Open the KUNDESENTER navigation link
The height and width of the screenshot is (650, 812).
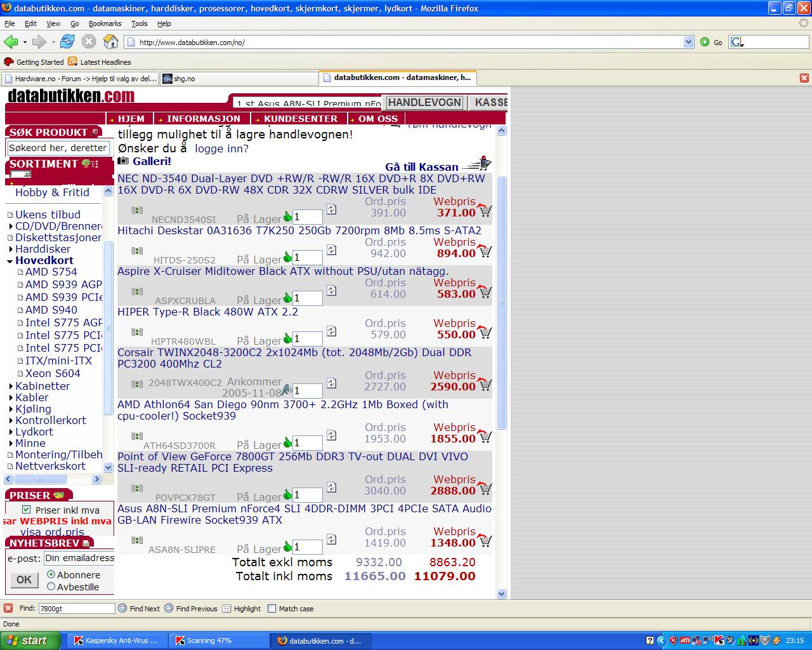(x=300, y=119)
